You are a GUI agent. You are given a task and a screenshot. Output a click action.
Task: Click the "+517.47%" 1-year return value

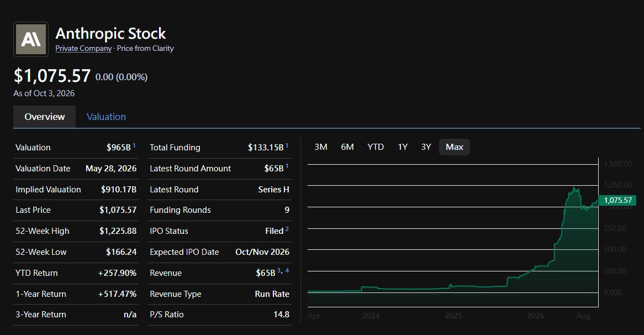[x=117, y=294]
